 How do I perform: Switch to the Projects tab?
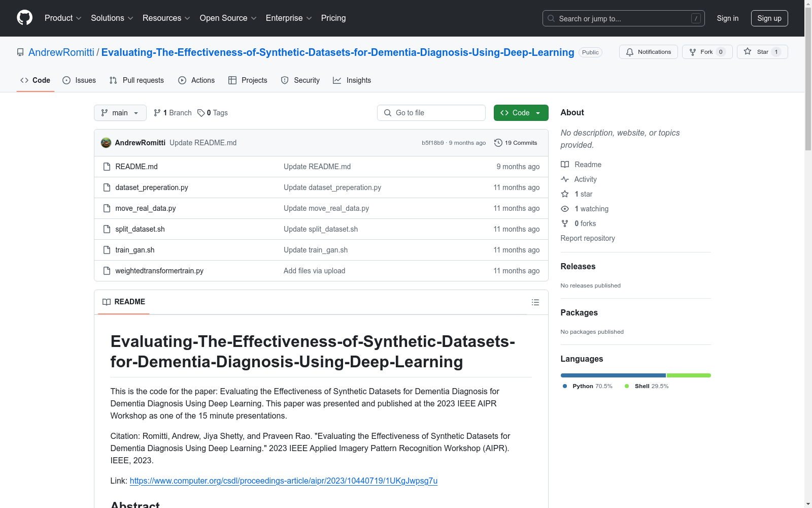click(x=248, y=80)
